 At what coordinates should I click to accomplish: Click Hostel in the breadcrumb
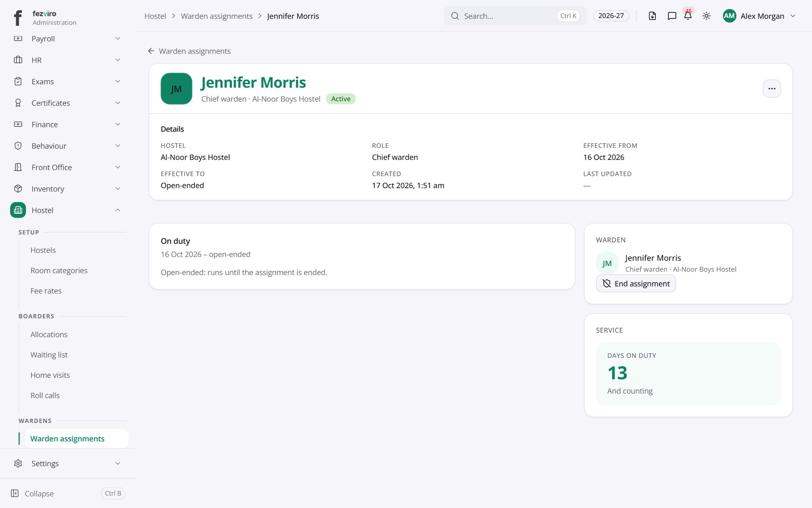[x=155, y=16]
